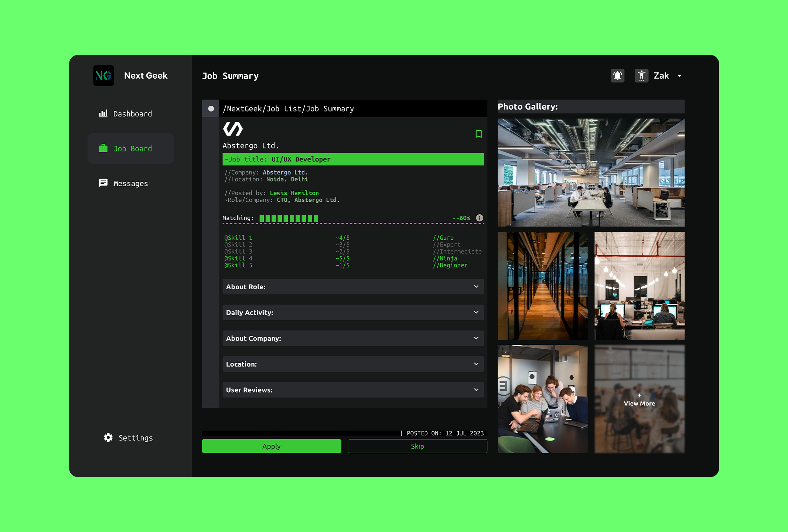Viewport: 788px width, 532px height.
Task: Click the notification bell icon
Action: coord(617,76)
